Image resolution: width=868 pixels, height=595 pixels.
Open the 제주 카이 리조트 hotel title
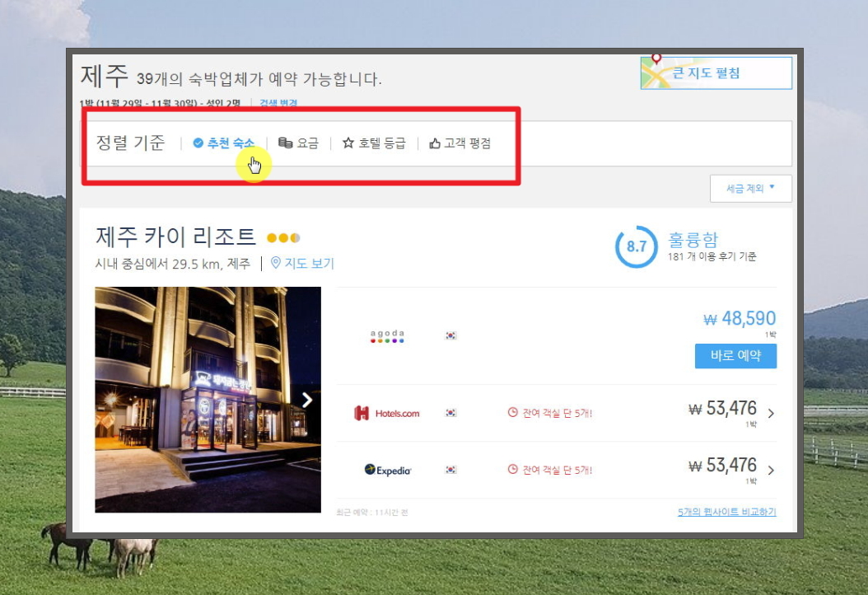pos(175,237)
